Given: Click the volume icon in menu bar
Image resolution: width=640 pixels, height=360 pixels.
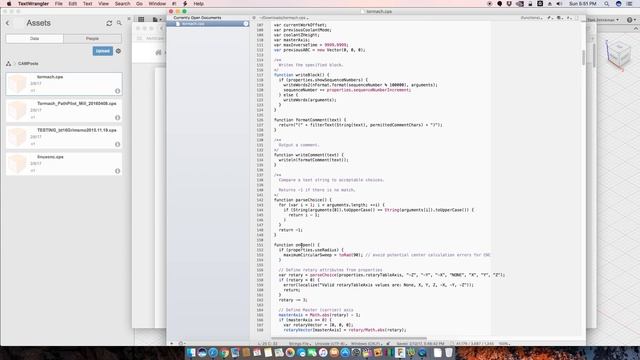Looking at the screenshot, I should 560,4.
